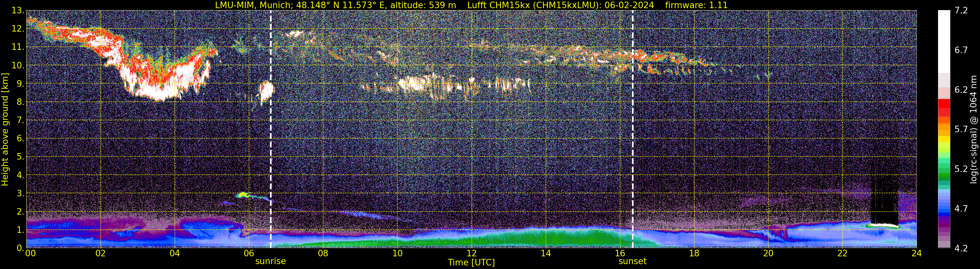Image resolution: width=980 pixels, height=269 pixels.
Task: Click the colorbar tick label "6.7"
Action: tap(961, 50)
